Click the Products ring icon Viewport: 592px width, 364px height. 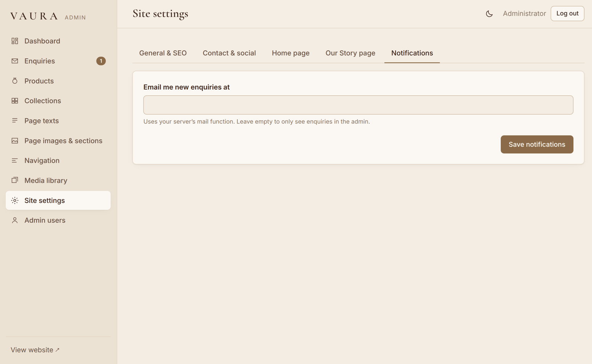tap(15, 81)
